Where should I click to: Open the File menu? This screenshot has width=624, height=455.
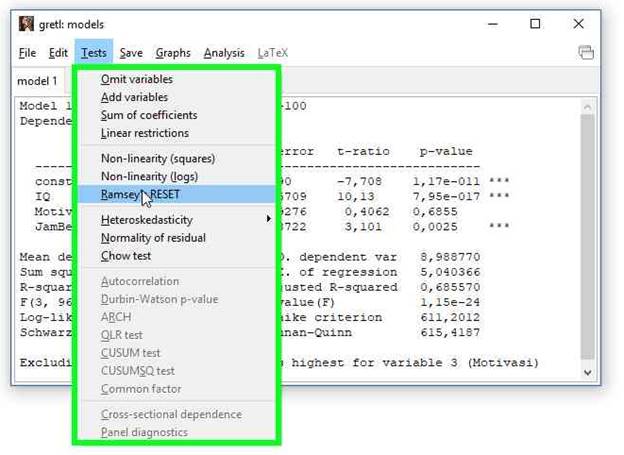tap(27, 53)
